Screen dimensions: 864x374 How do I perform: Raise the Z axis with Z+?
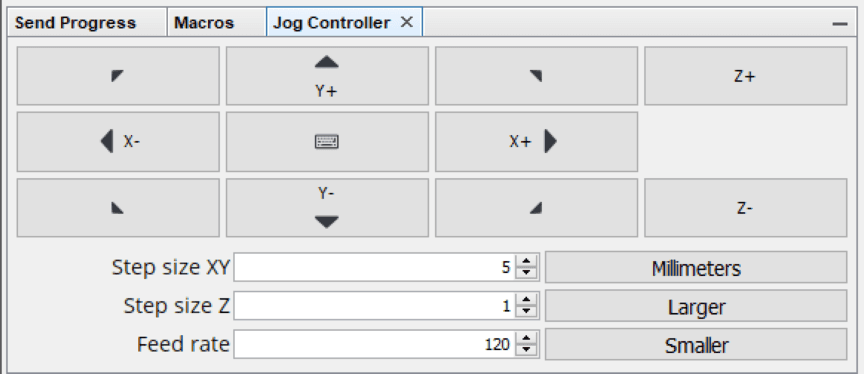coord(746,76)
